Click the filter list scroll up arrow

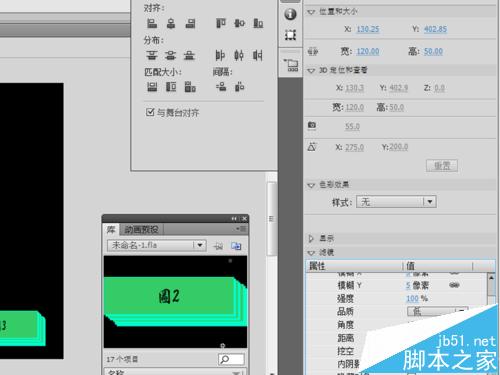(x=491, y=278)
